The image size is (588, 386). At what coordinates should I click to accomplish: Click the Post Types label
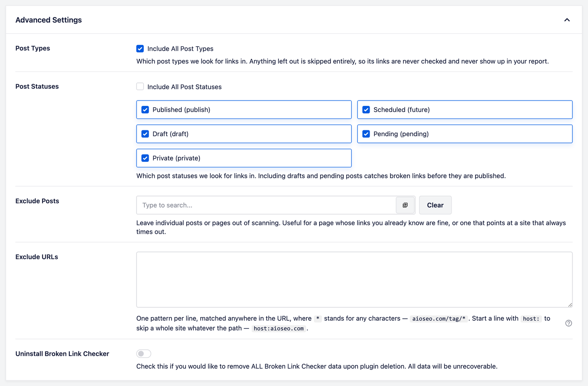33,48
